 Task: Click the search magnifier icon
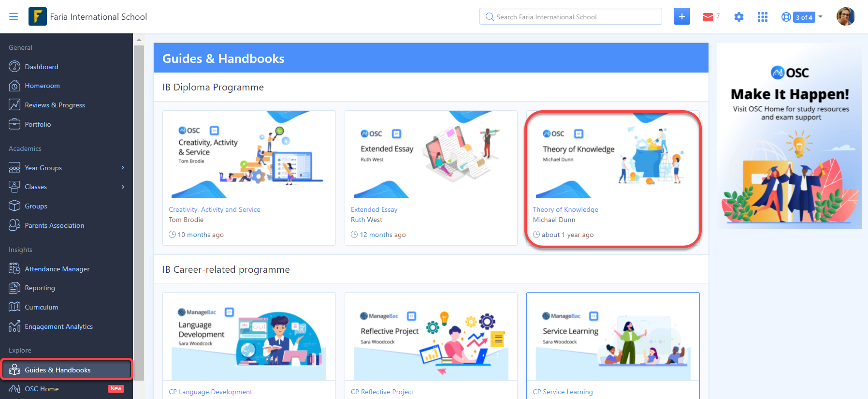pyautogui.click(x=490, y=17)
